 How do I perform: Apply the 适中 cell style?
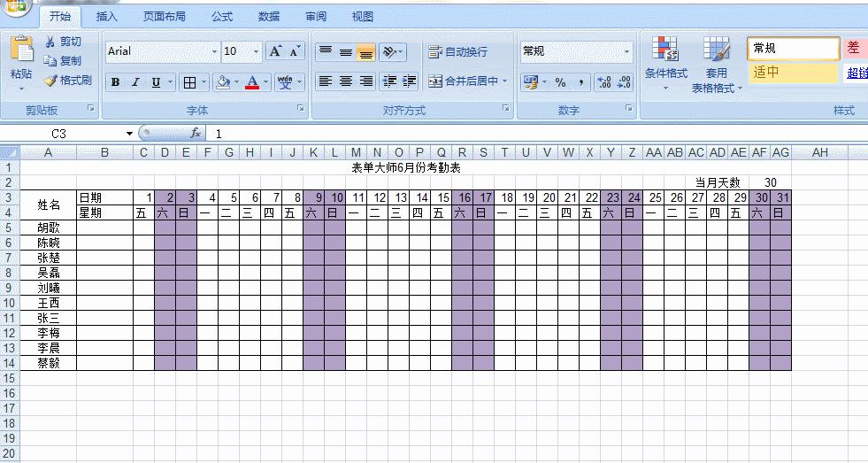tap(794, 73)
